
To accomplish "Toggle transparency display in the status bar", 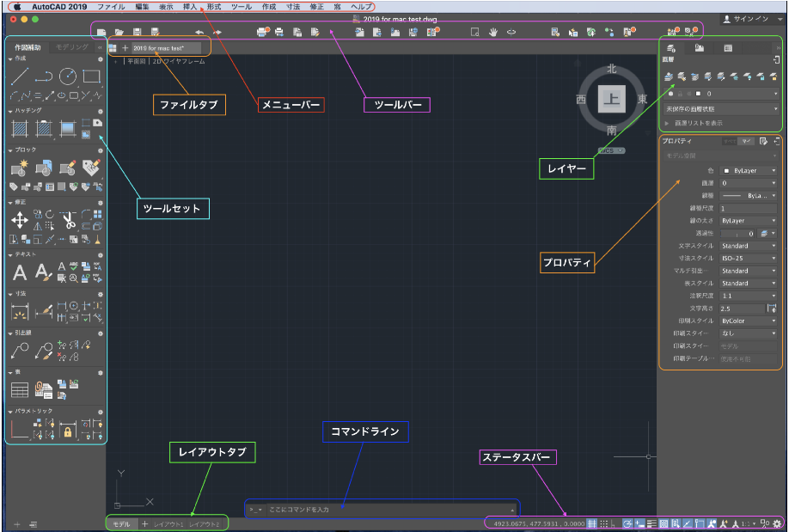I will [664, 524].
